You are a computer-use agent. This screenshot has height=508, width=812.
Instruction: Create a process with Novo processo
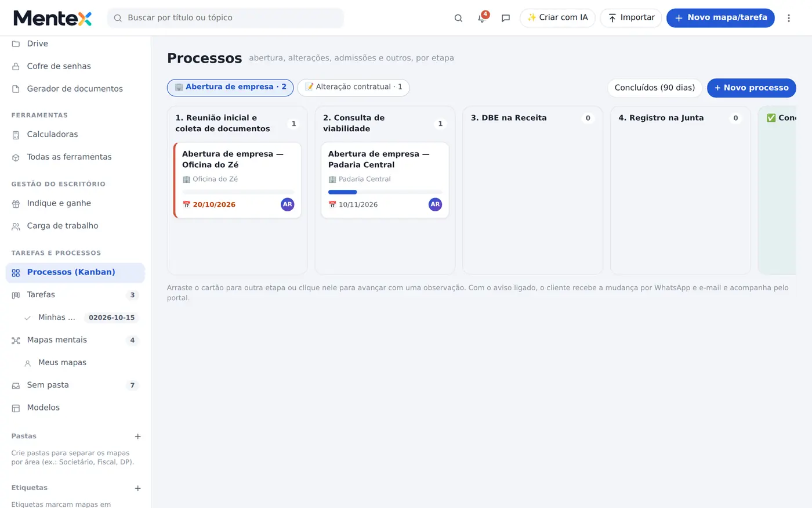(x=751, y=88)
